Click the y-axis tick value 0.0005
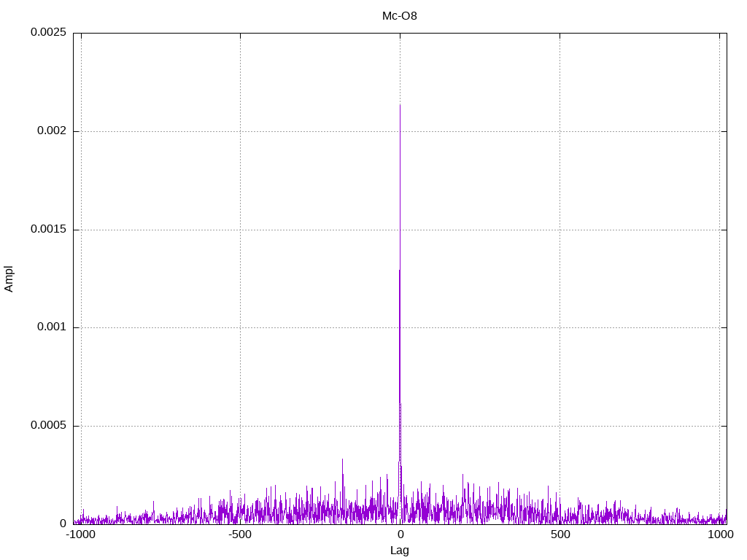The height and width of the screenshot is (560, 747). click(x=48, y=425)
